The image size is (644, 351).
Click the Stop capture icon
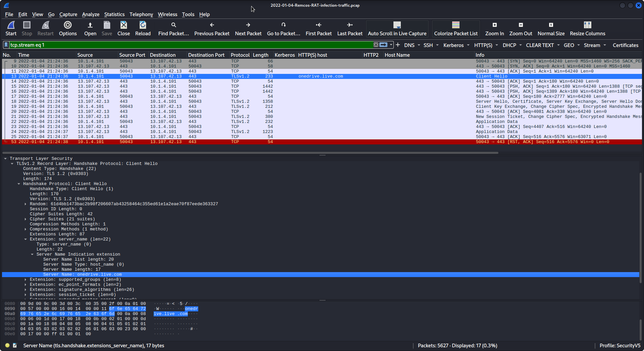[27, 25]
